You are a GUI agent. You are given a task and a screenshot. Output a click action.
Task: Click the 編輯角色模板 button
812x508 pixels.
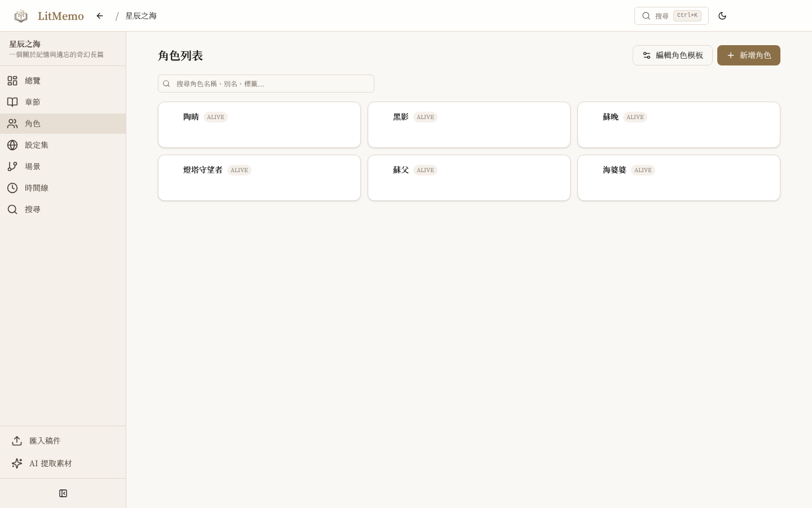pos(673,55)
